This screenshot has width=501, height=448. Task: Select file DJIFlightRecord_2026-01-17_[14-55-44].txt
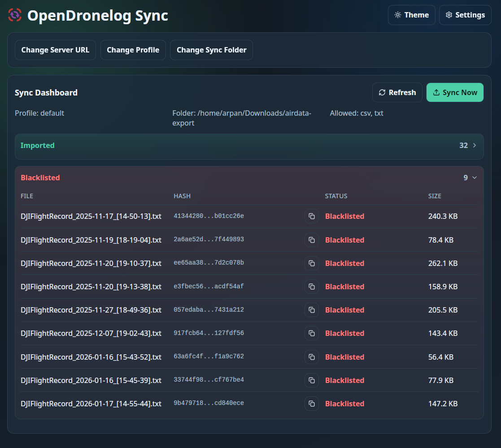pos(91,404)
